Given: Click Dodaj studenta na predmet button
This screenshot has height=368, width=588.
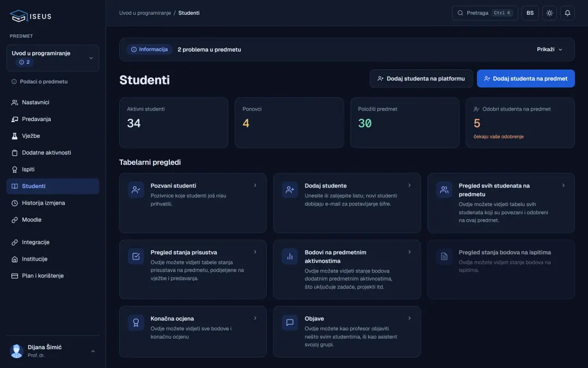Looking at the screenshot, I should 526,79.
